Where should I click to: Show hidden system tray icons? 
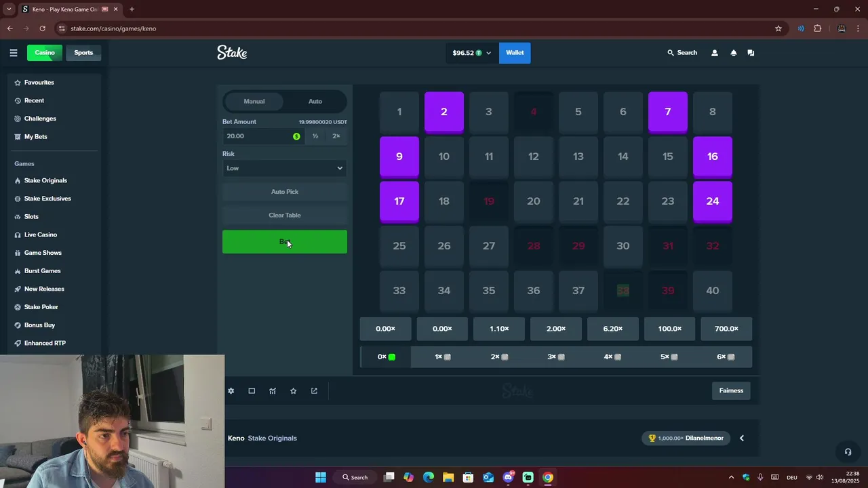pos(731,477)
